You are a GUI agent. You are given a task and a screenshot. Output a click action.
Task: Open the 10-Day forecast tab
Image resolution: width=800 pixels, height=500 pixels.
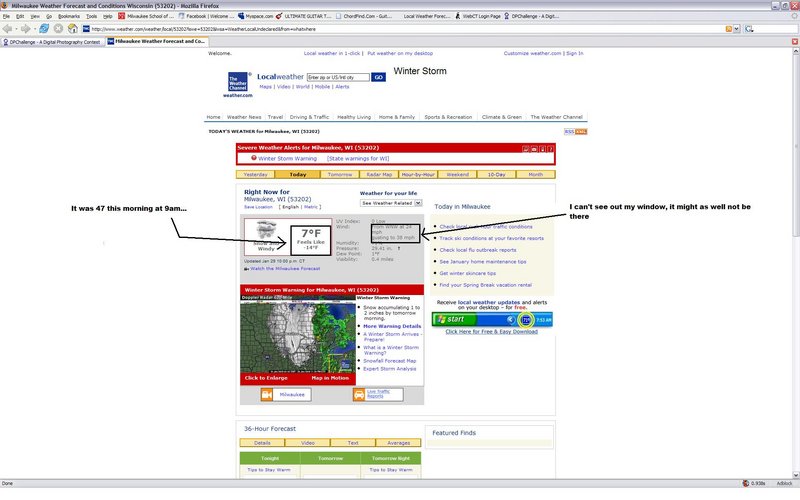click(496, 174)
